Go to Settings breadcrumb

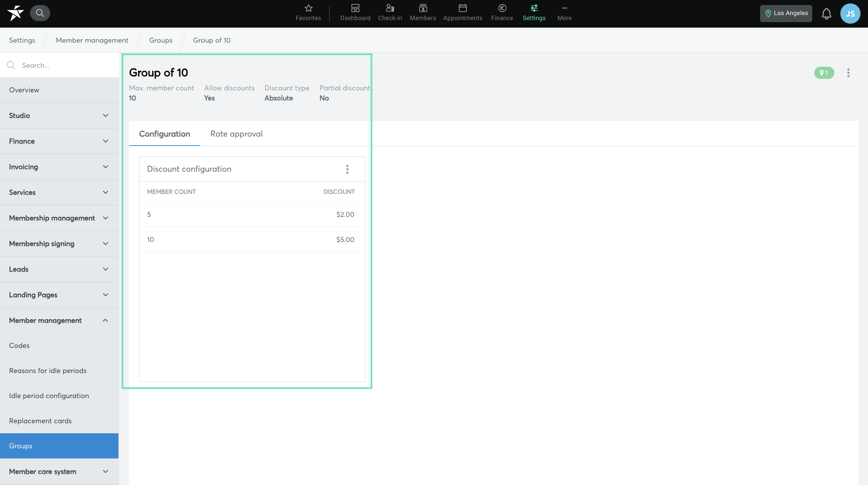(x=22, y=40)
